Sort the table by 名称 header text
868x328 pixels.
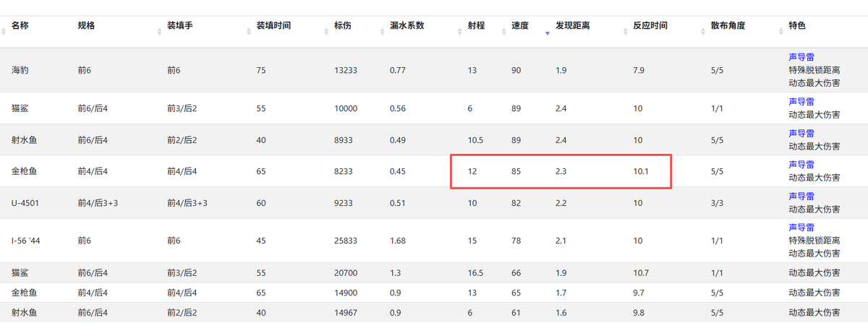pyautogui.click(x=20, y=25)
